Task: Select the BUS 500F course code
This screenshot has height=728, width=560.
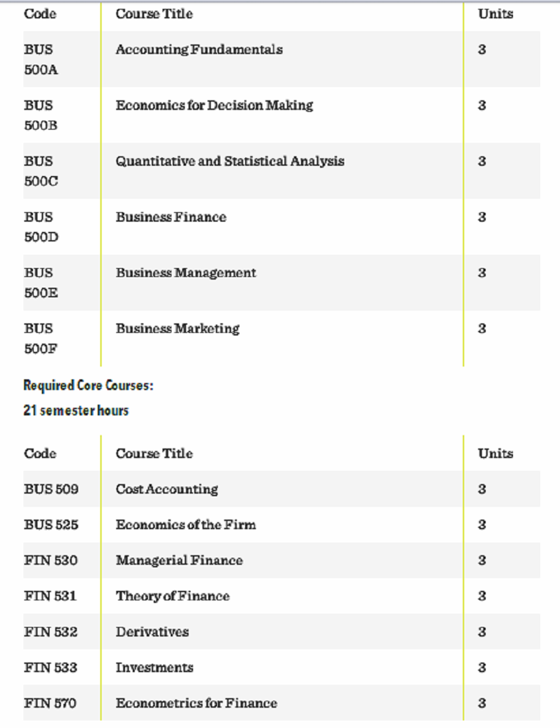Action: [41, 339]
